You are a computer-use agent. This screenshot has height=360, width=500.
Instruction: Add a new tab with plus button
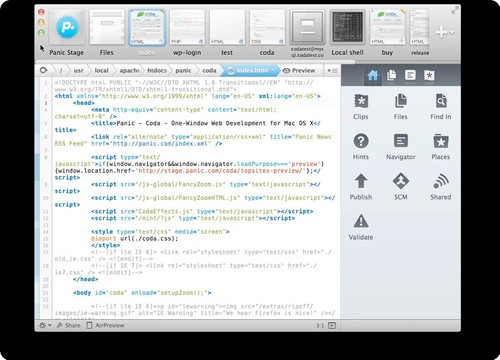441,32
